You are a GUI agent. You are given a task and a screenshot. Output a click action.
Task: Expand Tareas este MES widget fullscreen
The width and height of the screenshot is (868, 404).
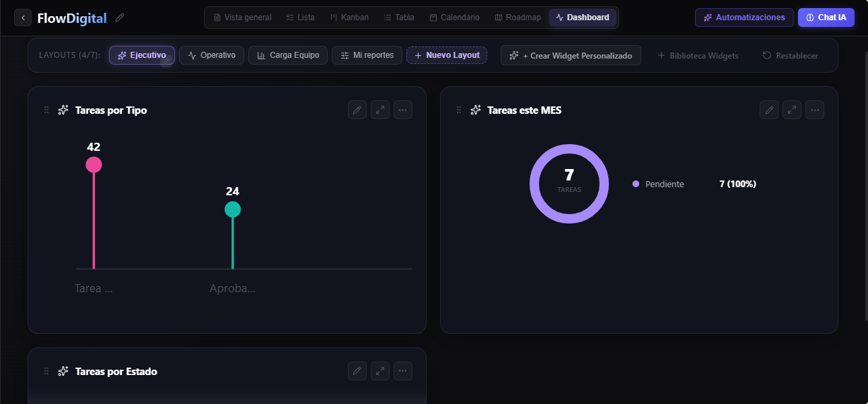pos(792,110)
